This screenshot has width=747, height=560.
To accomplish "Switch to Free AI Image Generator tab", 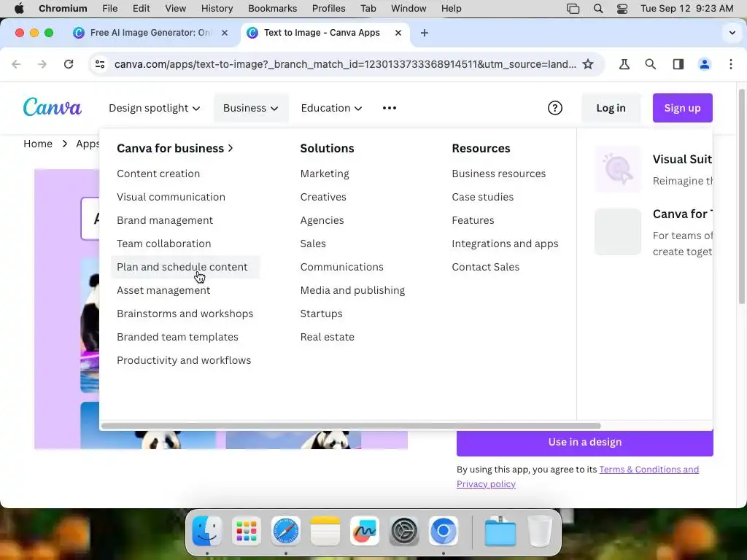I will (150, 33).
